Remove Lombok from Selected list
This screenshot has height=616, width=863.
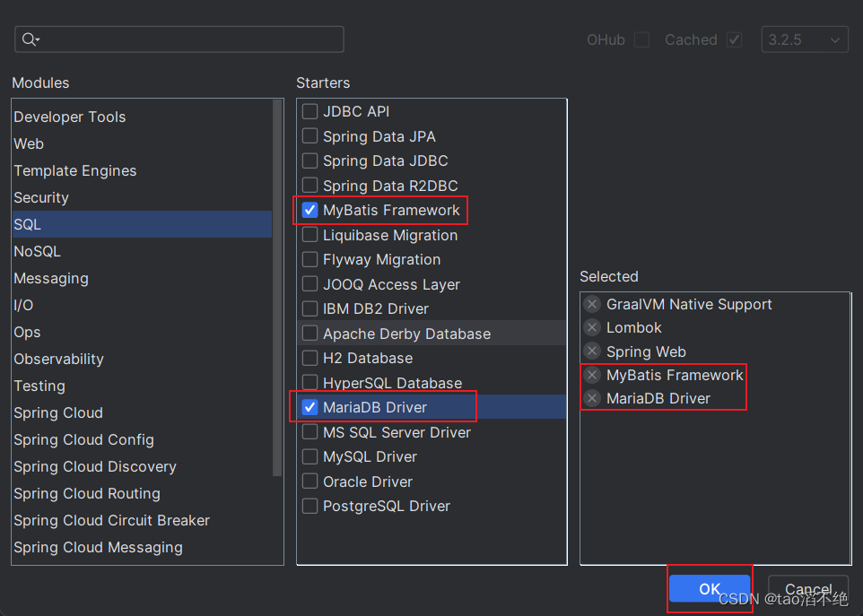(x=592, y=328)
